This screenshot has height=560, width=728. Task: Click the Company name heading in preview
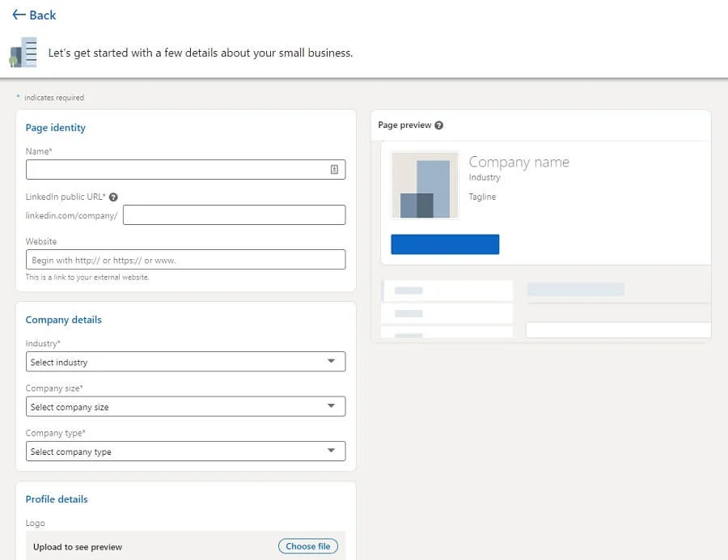click(x=518, y=162)
